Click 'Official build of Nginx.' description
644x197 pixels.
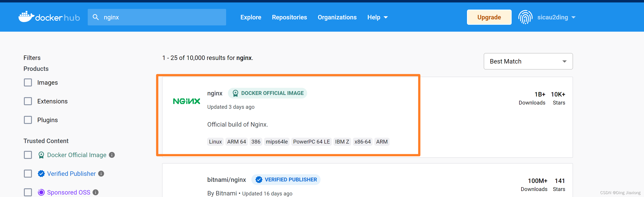pos(238,124)
